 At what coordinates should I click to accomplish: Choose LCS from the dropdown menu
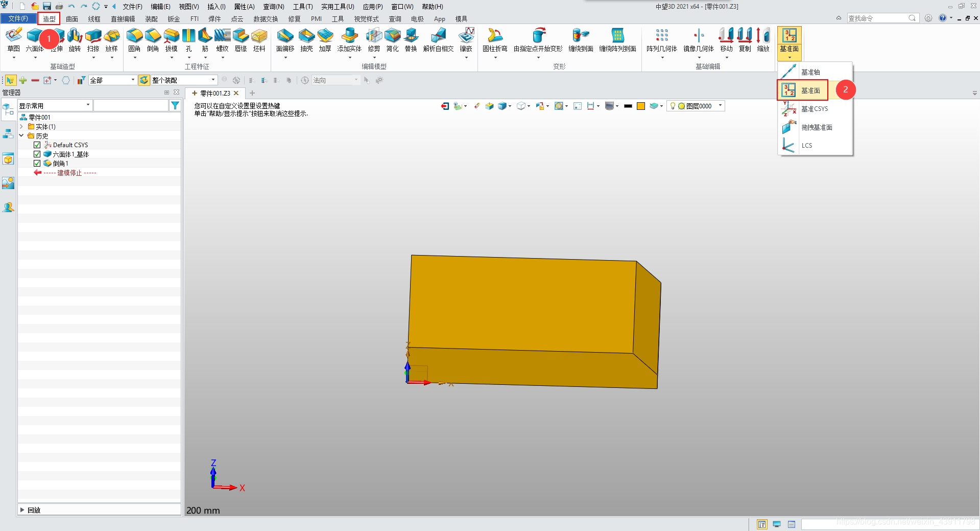point(815,146)
